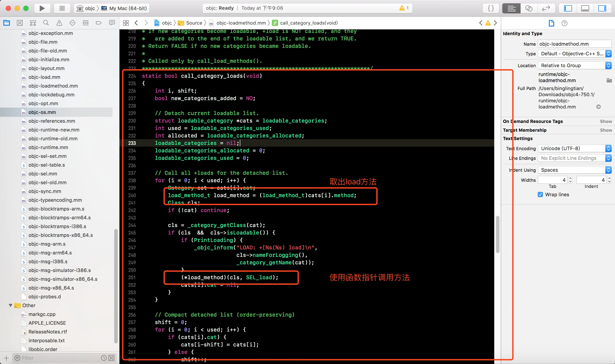615x364 pixels.
Task: Open the Indent Using Spaces dropdown
Action: (x=574, y=170)
